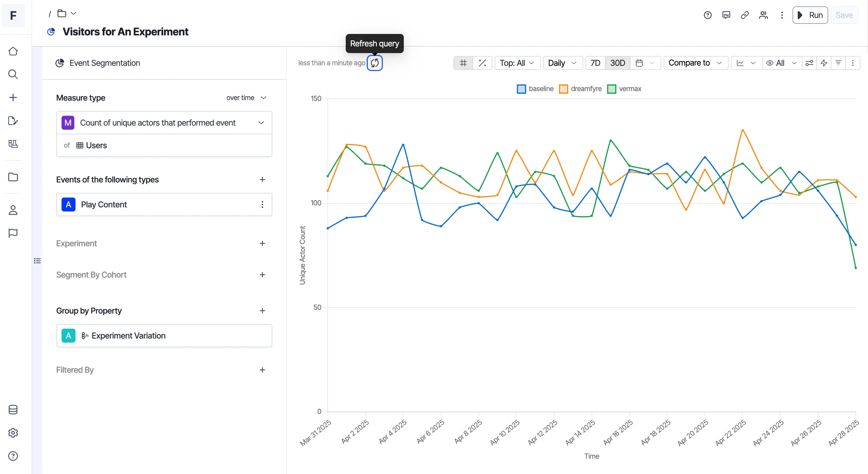Viewport: 868px width, 474px height.
Task: Open the Search icon in sidebar
Action: [13, 74]
